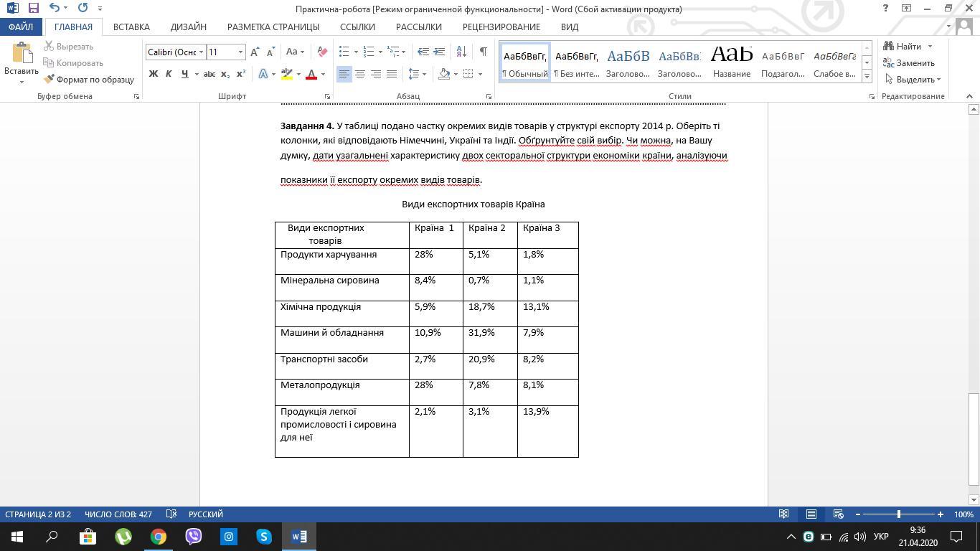Click the zoom level 100% button

pos(963,514)
